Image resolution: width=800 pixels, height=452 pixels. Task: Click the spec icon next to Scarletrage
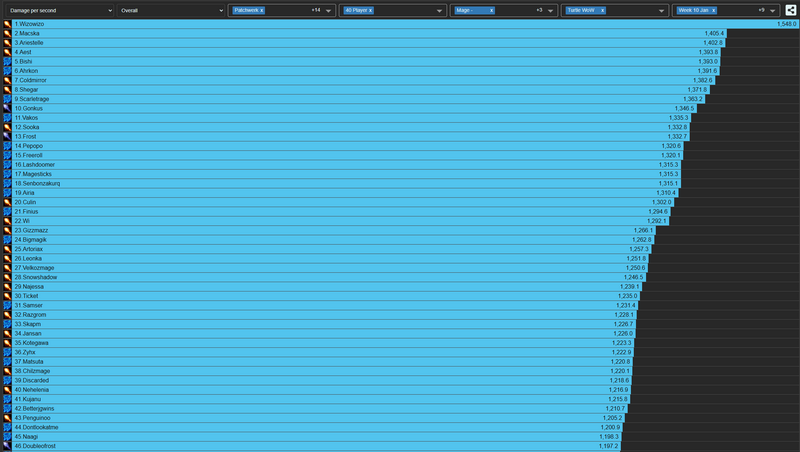pyautogui.click(x=6, y=99)
